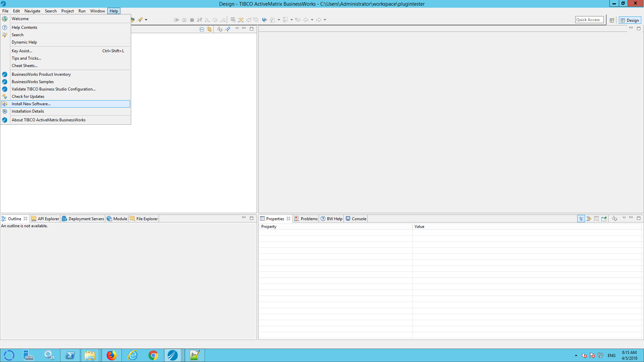Screen dimensions: 644x362
Task: Open Installation Details menu entry
Action: tap(66, 111)
